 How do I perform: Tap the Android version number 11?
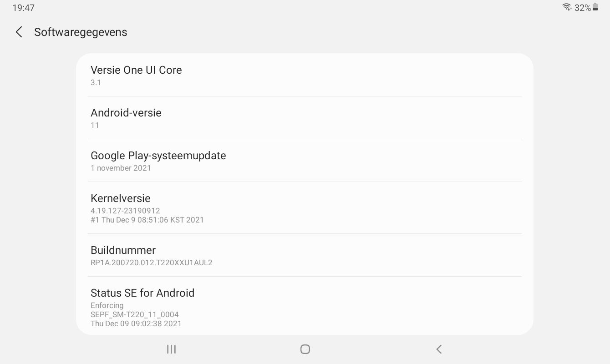95,125
